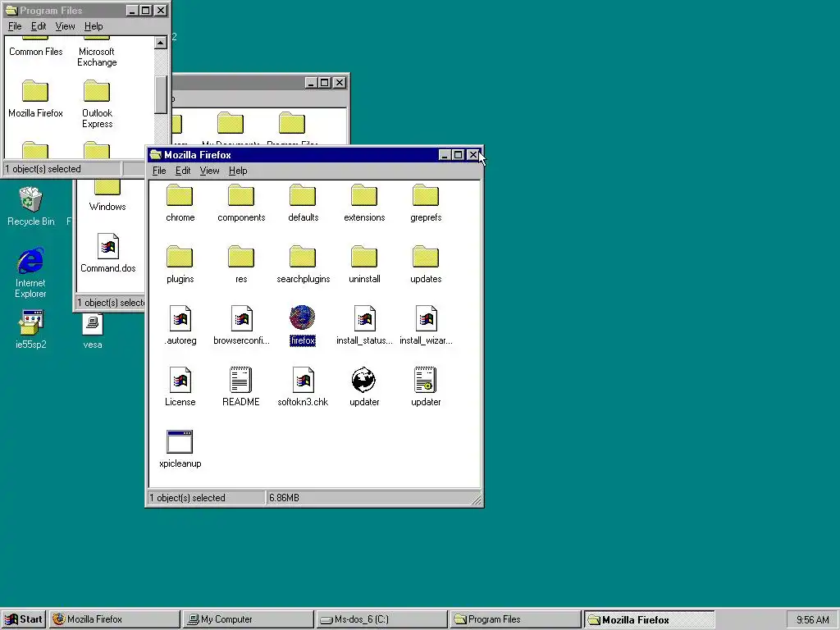The height and width of the screenshot is (630, 840).
Task: Select the plugins folder
Action: 180,257
